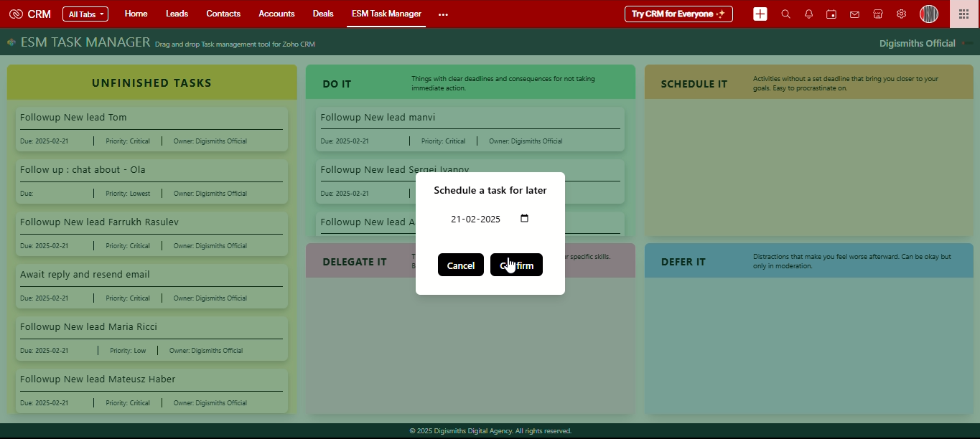Open the apps grid launcher icon
The image size is (980, 439).
tap(963, 14)
